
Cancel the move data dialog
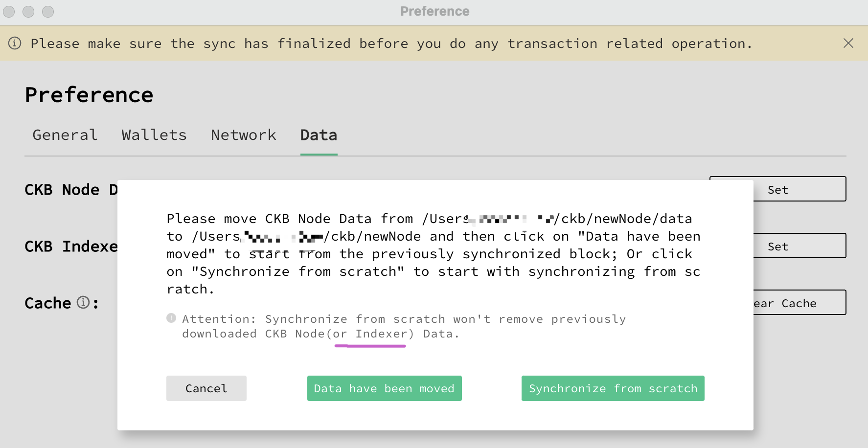pyautogui.click(x=206, y=388)
